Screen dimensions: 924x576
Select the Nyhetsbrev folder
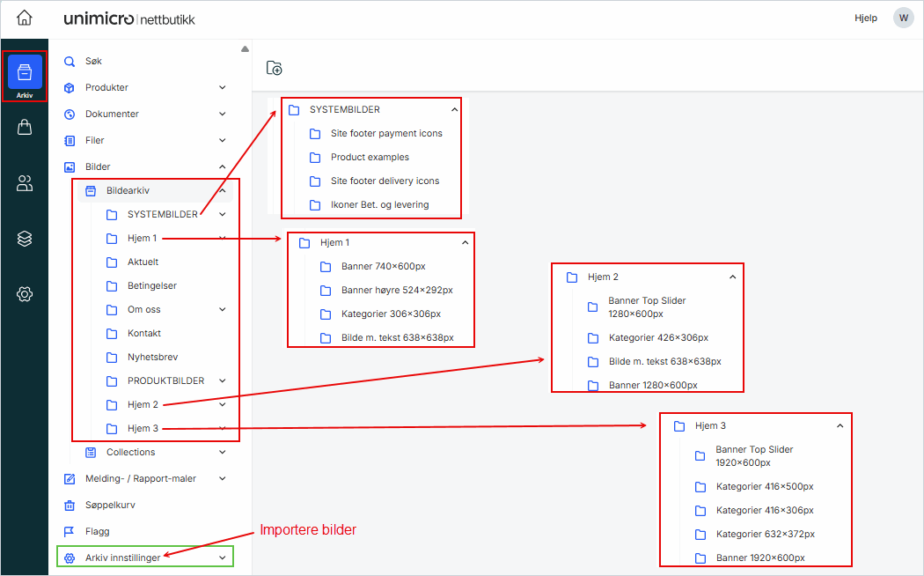(152, 358)
